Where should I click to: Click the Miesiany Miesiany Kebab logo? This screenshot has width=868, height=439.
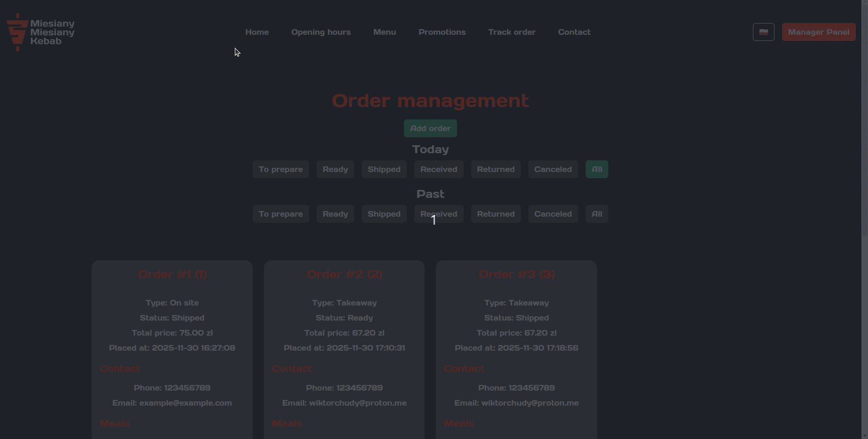pyautogui.click(x=41, y=32)
